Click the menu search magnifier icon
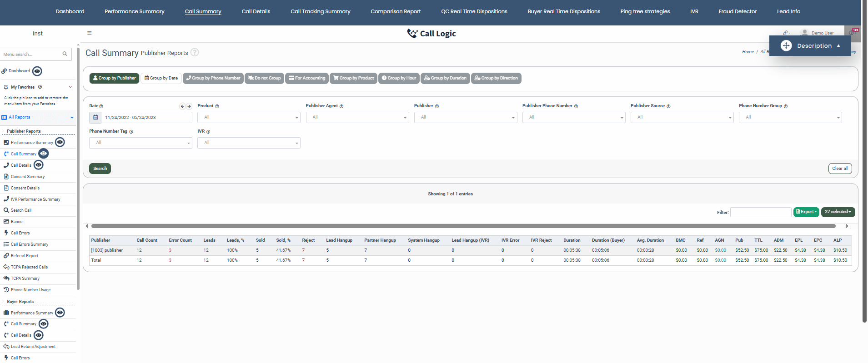The width and height of the screenshot is (868, 363). click(65, 54)
